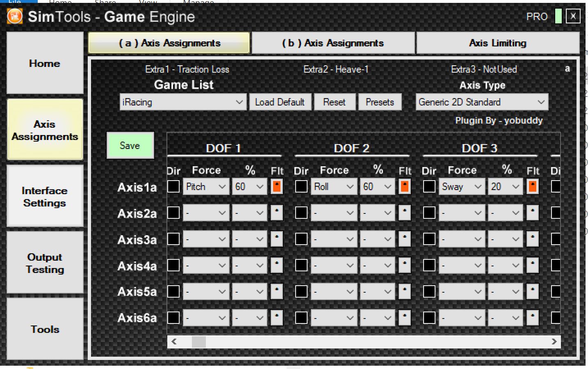Viewport: 588px width, 369px height.
Task: Open Axis1a DOF 1 Pitch force dropdown
Action: (x=206, y=187)
